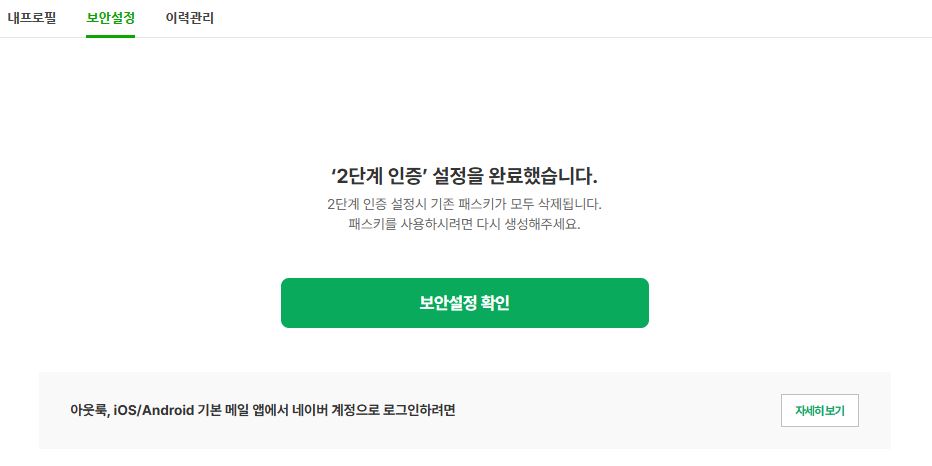Click 삭제됩니다 in the first description line
The image size is (932, 466).
click(x=567, y=204)
